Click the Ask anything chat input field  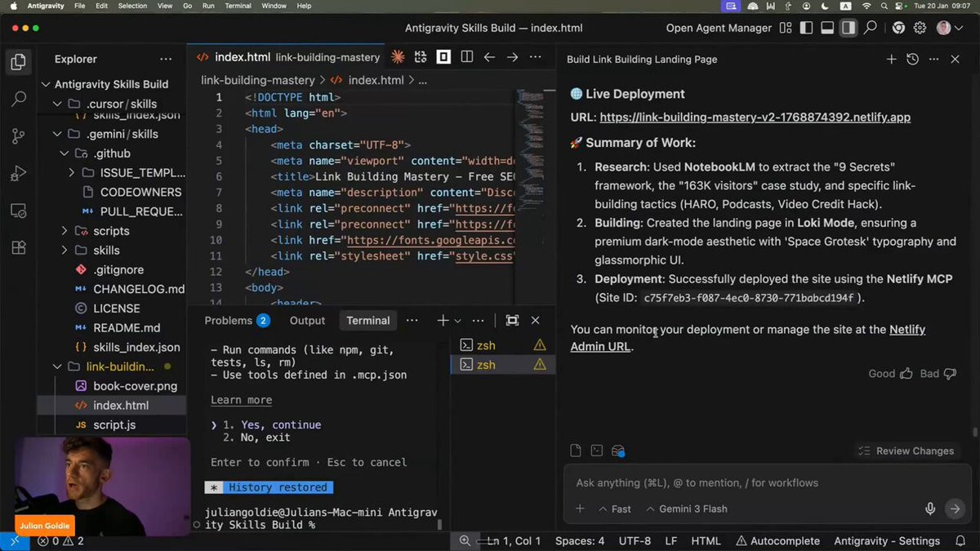point(768,482)
